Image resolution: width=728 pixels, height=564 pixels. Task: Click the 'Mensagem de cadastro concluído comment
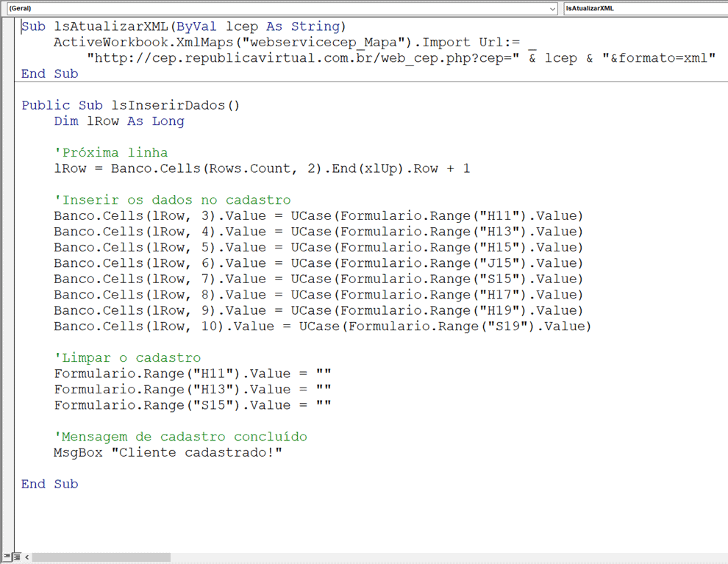pos(180,437)
